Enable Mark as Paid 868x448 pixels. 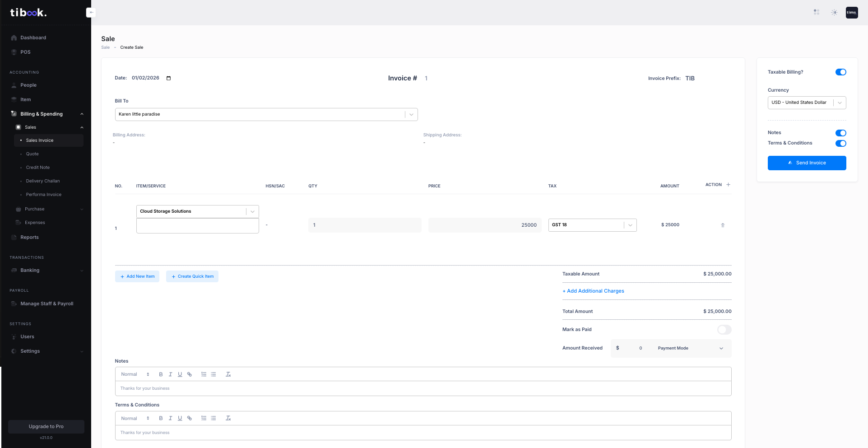coord(724,330)
